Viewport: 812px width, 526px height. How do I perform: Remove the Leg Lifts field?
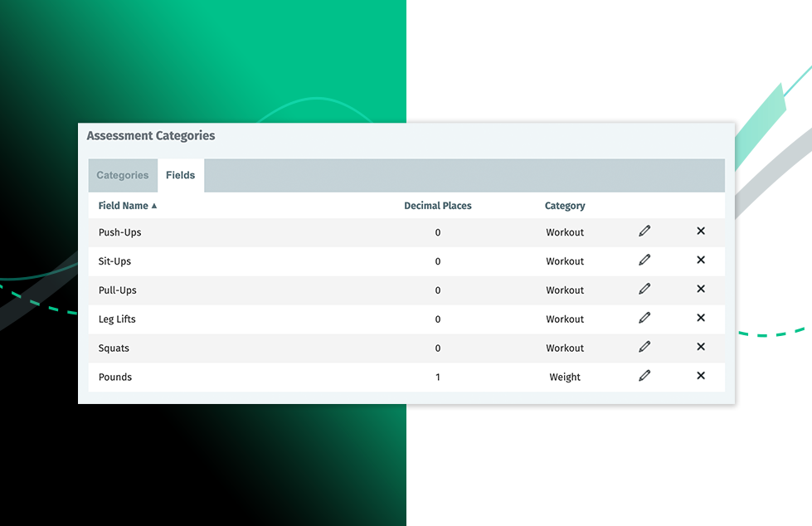point(701,319)
